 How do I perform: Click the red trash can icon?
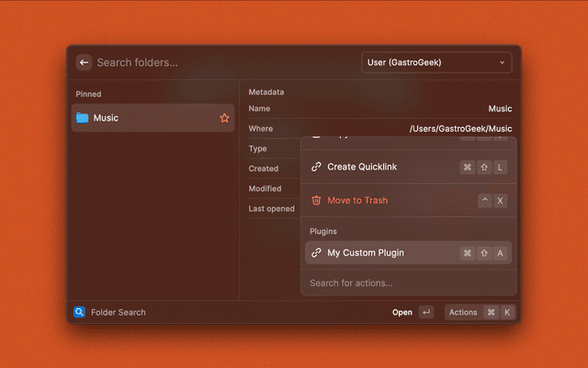coord(316,201)
